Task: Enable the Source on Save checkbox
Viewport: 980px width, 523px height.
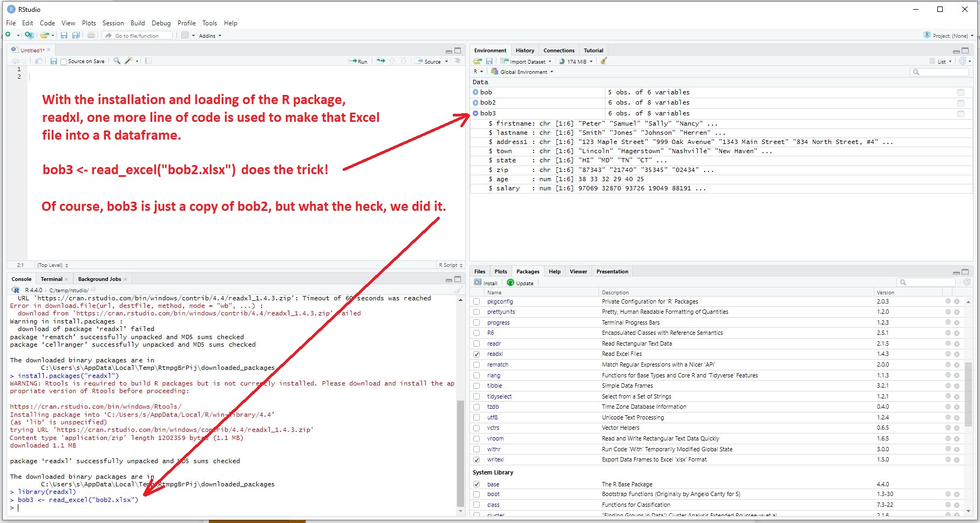Action: [x=64, y=61]
